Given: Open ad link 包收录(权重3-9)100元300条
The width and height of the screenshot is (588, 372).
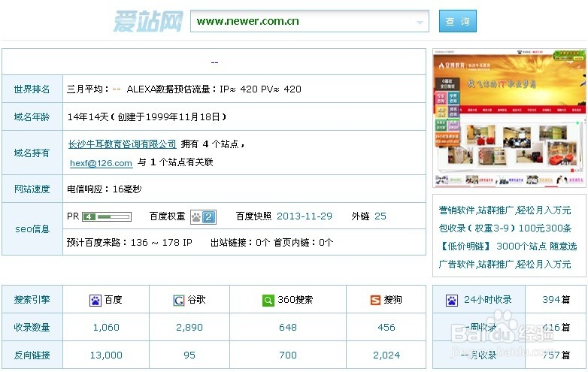Looking at the screenshot, I should 505,228.
